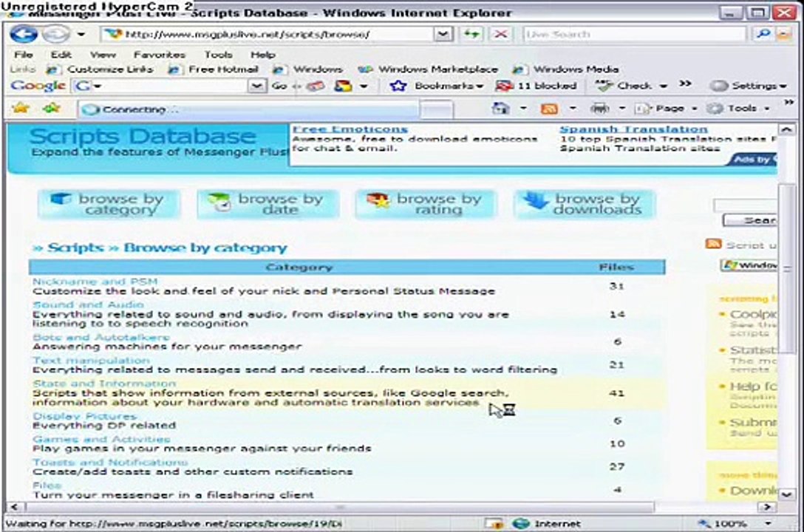Image resolution: width=804 pixels, height=532 pixels.
Task: Click the horizontal scrollbar right arrow
Action: [x=766, y=507]
